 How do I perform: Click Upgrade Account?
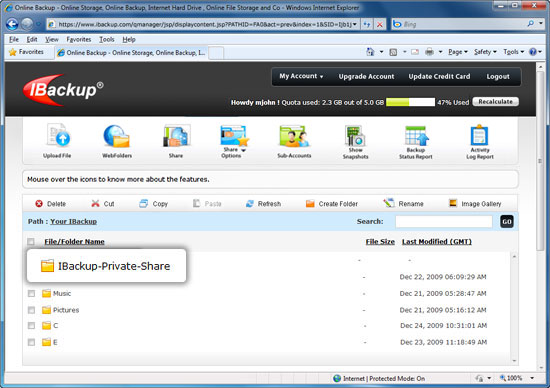[366, 76]
